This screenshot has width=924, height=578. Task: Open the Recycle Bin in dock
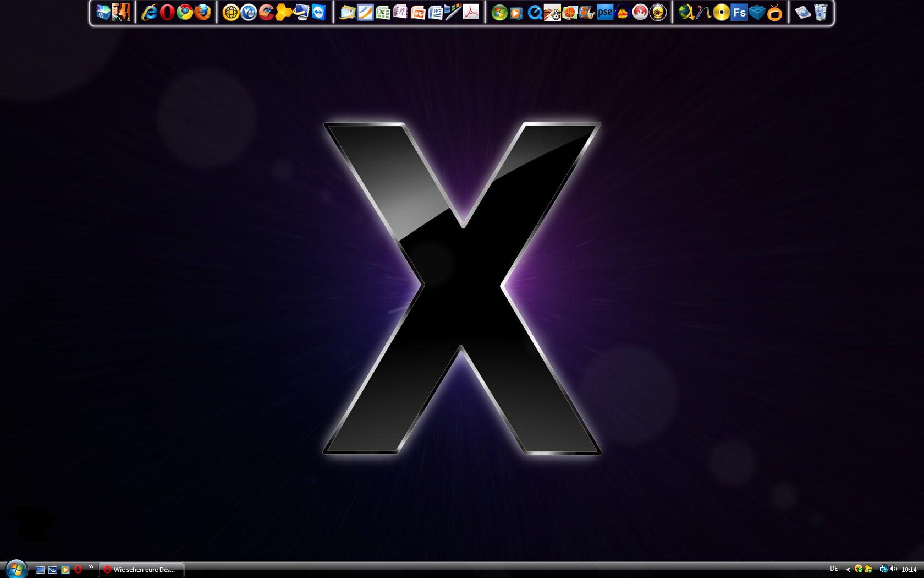[x=821, y=12]
